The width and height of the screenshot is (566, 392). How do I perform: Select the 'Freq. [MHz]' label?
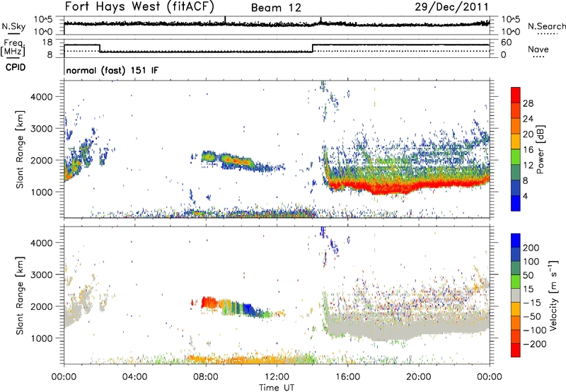(13, 48)
